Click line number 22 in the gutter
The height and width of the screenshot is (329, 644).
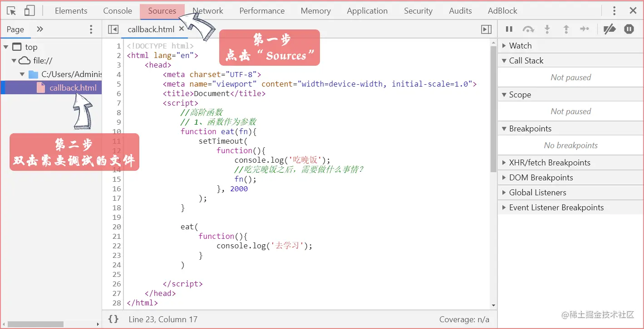[117, 246]
